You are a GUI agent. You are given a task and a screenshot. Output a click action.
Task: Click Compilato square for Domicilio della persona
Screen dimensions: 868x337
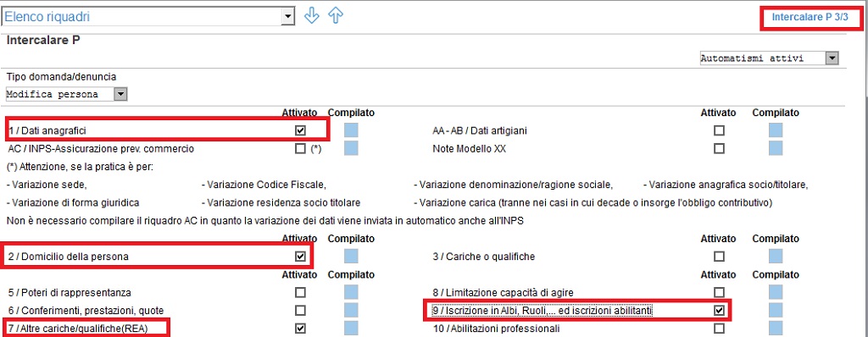(x=351, y=257)
